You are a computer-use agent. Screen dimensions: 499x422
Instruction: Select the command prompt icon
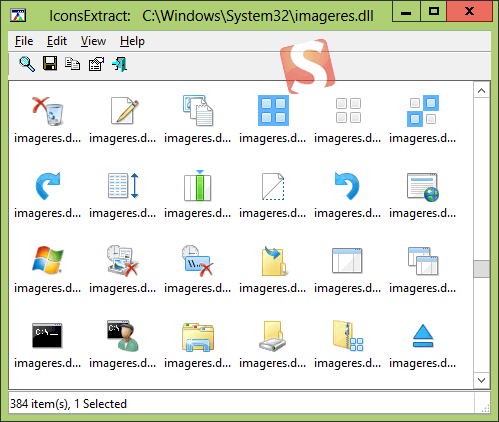click(47, 335)
